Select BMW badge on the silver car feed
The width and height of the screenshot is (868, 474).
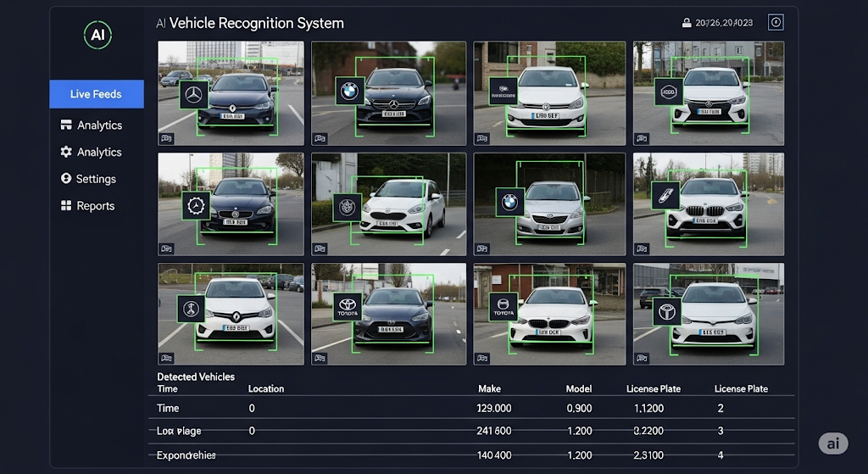pyautogui.click(x=509, y=202)
